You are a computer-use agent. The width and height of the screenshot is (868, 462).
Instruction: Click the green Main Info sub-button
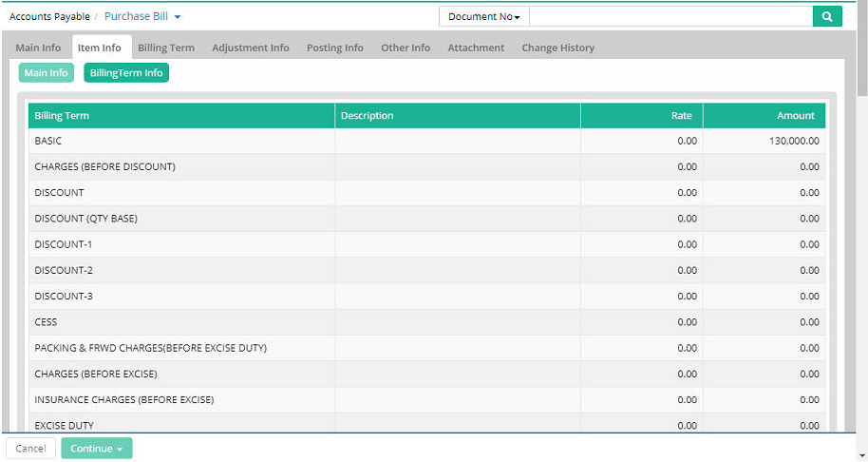46,73
